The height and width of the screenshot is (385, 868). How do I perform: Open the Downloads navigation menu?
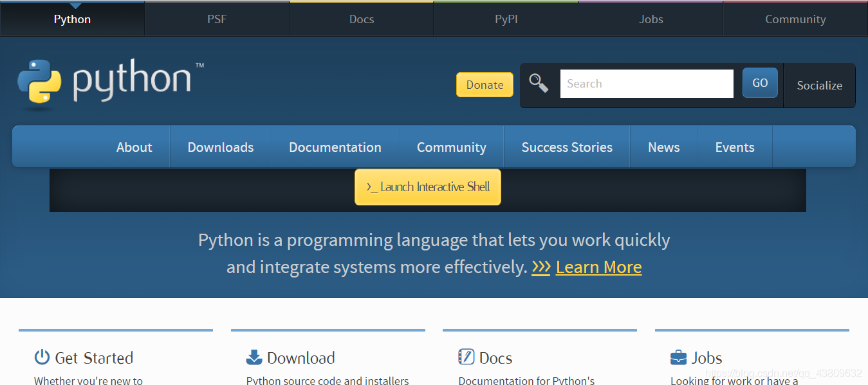coord(221,147)
